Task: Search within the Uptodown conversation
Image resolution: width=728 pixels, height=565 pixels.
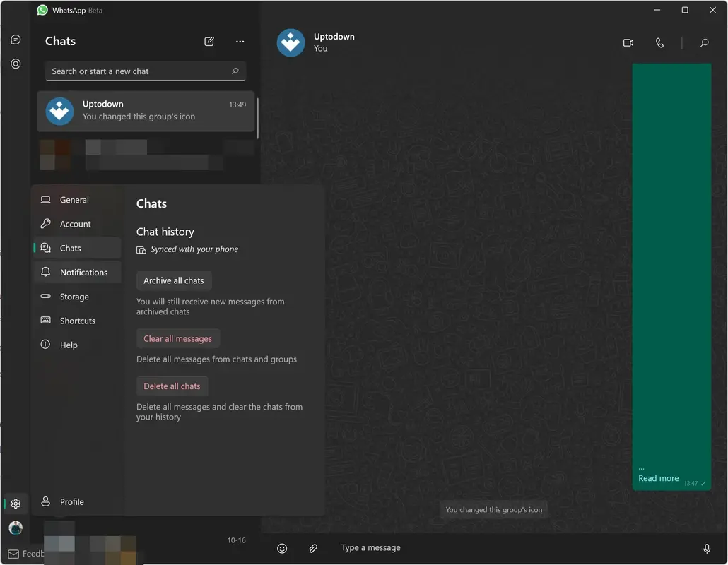Action: tap(704, 42)
